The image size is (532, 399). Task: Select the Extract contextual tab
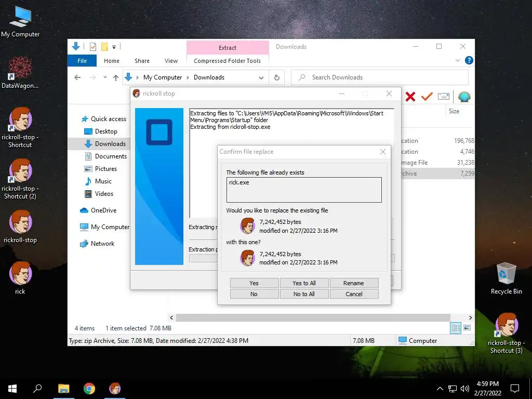(x=228, y=48)
